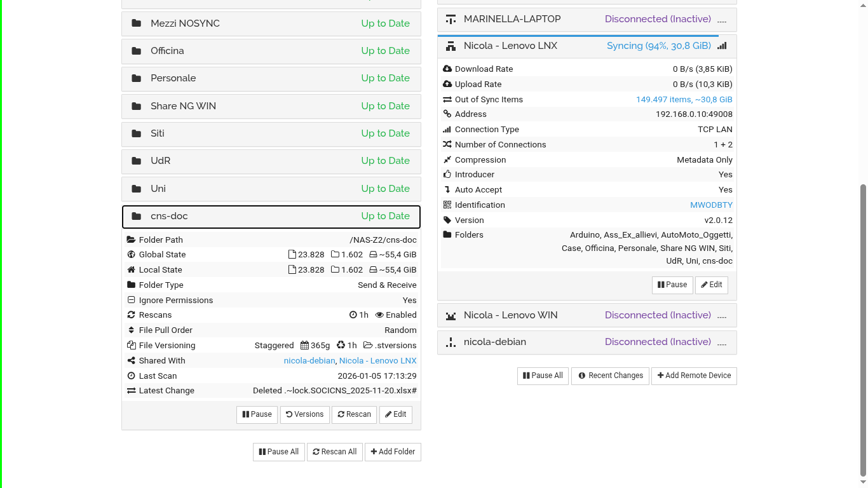Click the folder icon beside Share NG WIN
Viewport: 868px width, 488px height.
pos(136,106)
